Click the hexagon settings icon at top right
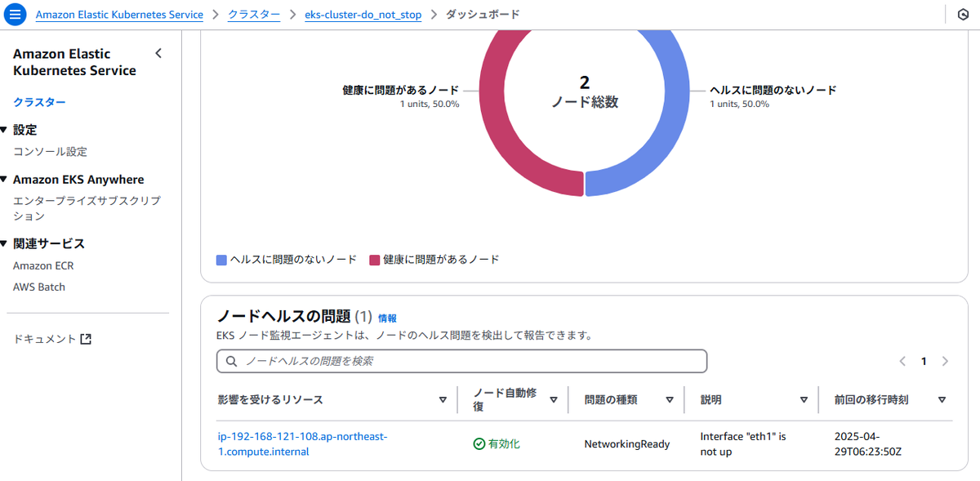The height and width of the screenshot is (481, 980). point(963,15)
